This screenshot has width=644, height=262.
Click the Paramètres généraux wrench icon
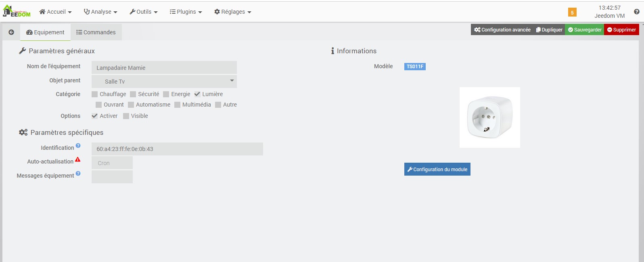point(23,51)
